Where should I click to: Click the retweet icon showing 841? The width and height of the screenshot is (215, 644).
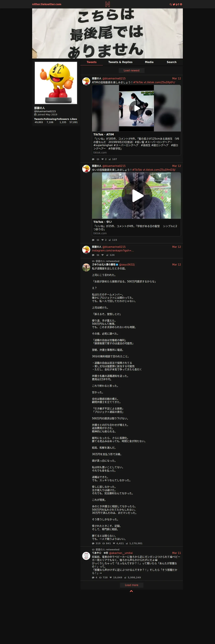(104, 544)
